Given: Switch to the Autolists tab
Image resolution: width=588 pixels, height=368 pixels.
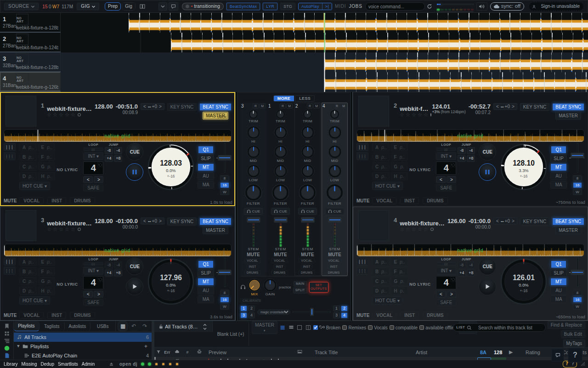Looking at the screenshot, I should tap(77, 326).
